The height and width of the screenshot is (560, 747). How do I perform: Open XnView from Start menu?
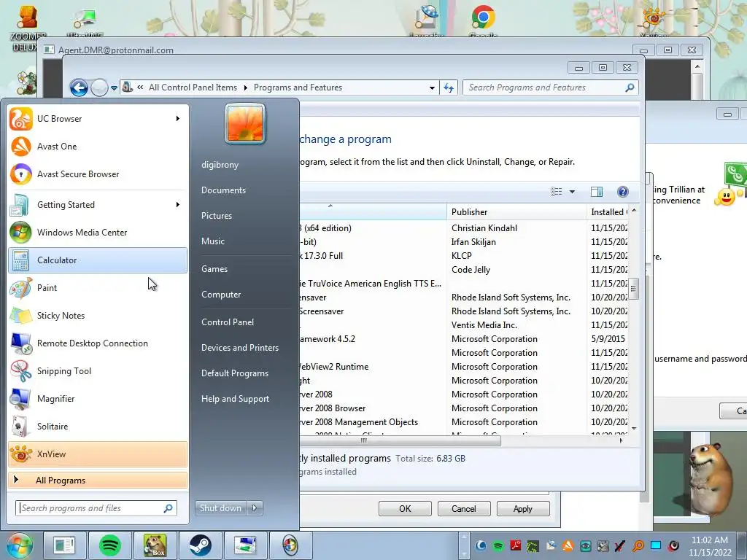[x=98, y=454]
